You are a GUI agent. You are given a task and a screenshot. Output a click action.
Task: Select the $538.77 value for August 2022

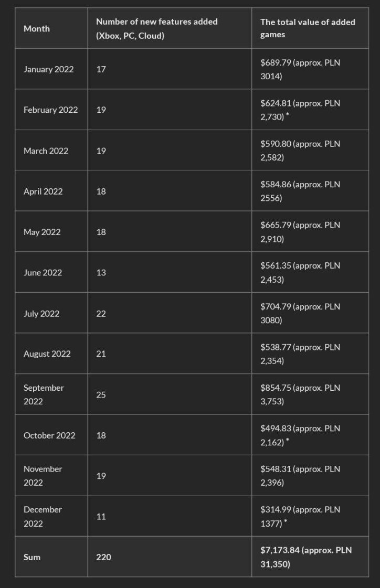[300, 354]
